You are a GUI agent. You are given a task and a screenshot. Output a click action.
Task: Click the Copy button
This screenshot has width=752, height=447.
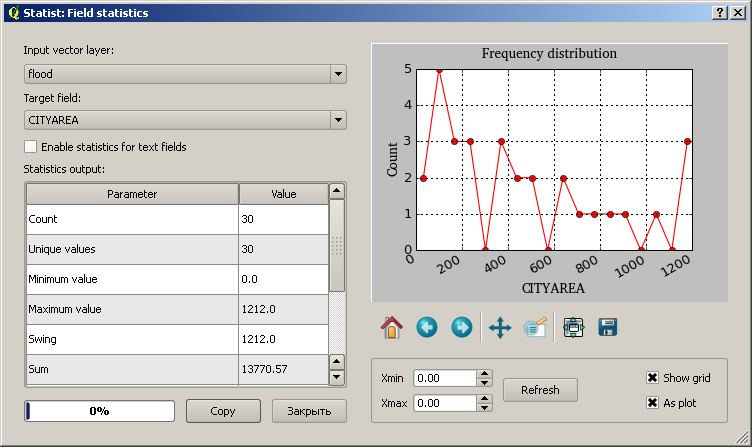pyautogui.click(x=223, y=411)
